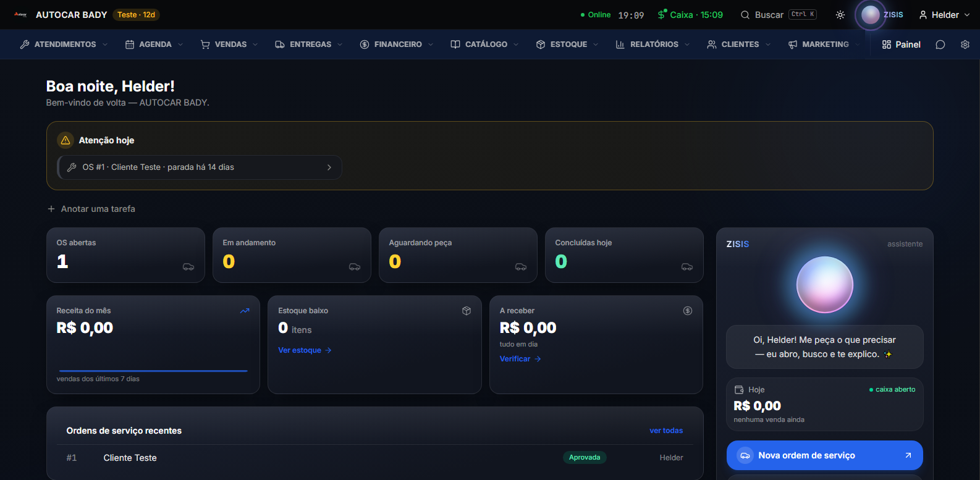This screenshot has height=480, width=980.
Task: Switch to the Painel tab
Action: [x=902, y=44]
